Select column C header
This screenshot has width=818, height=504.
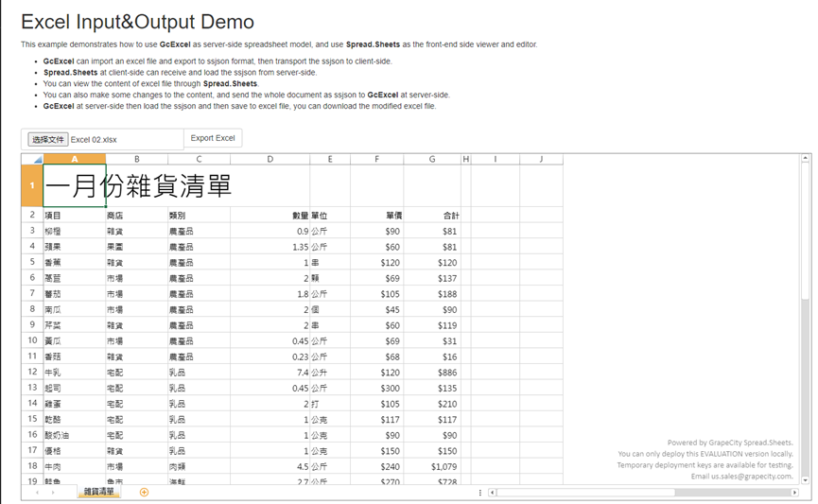tap(199, 159)
